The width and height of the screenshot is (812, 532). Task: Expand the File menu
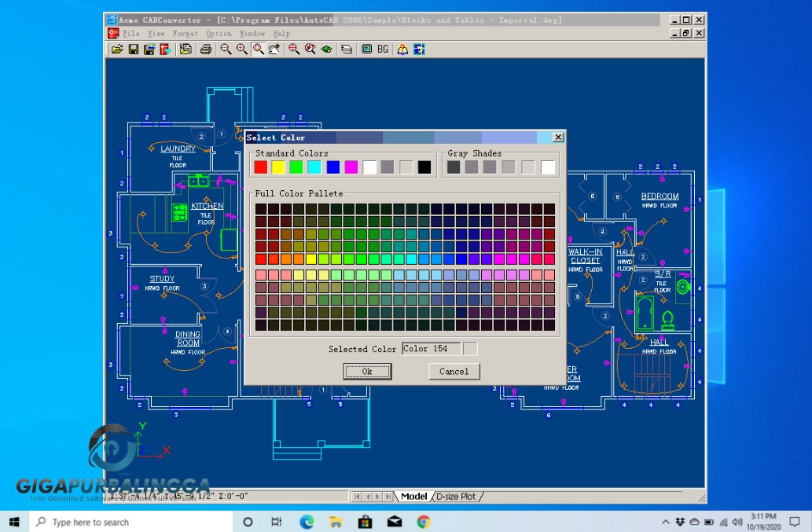[x=130, y=33]
